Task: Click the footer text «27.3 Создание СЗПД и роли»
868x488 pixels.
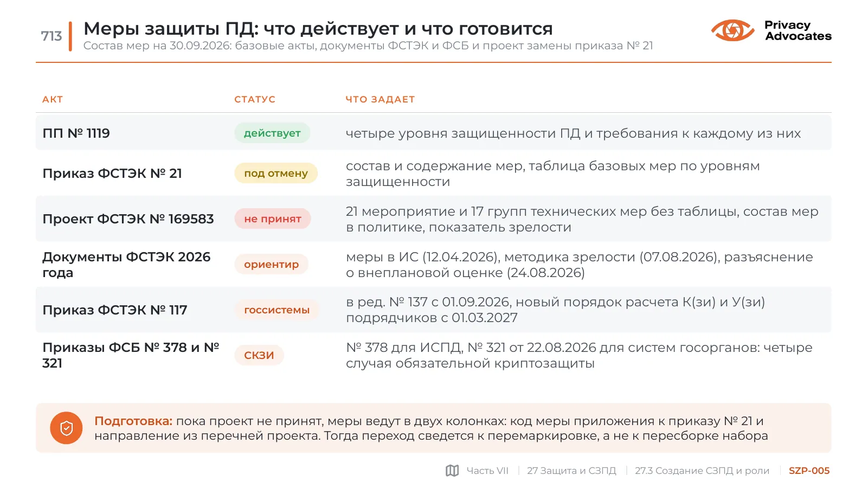Action: pyautogui.click(x=702, y=471)
